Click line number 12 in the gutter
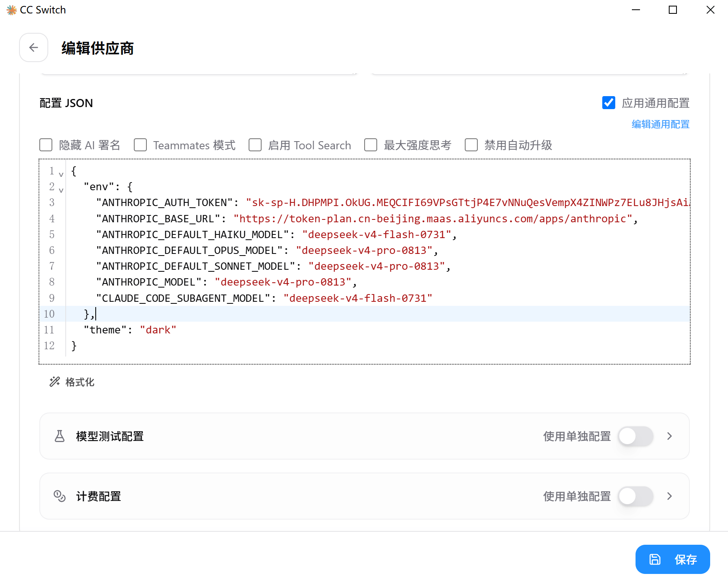 click(49, 346)
